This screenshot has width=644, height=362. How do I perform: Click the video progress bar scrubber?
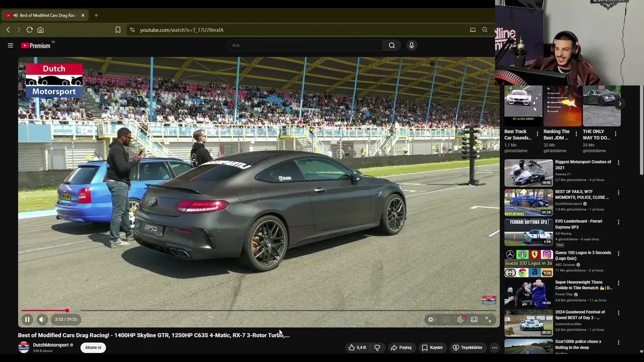(67, 311)
